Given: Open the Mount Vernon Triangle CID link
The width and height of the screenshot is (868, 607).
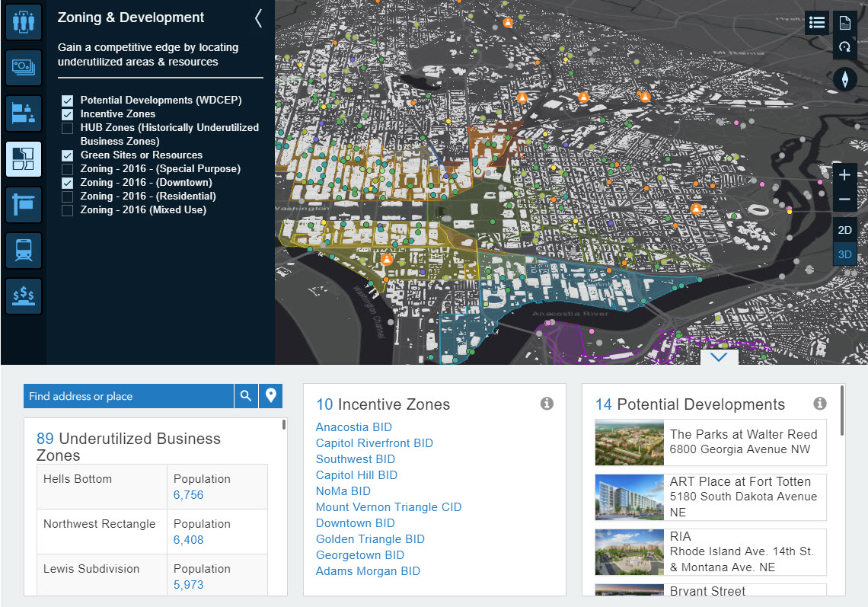Looking at the screenshot, I should tap(388, 507).
